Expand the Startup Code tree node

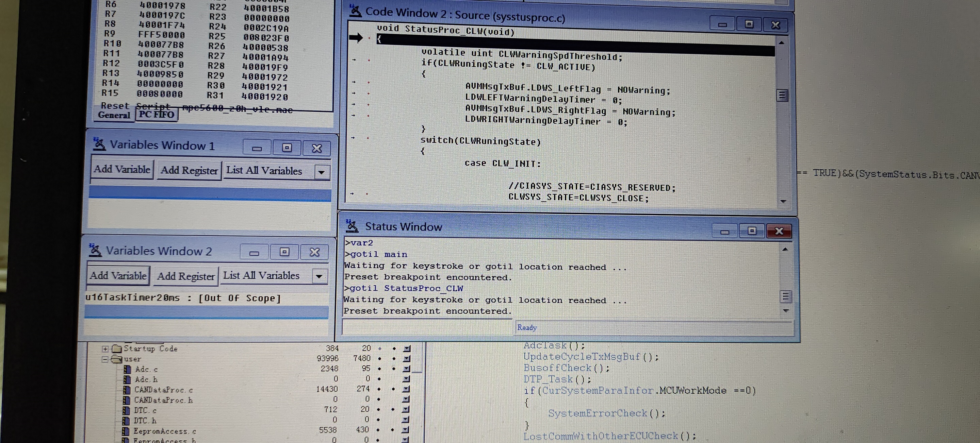105,348
